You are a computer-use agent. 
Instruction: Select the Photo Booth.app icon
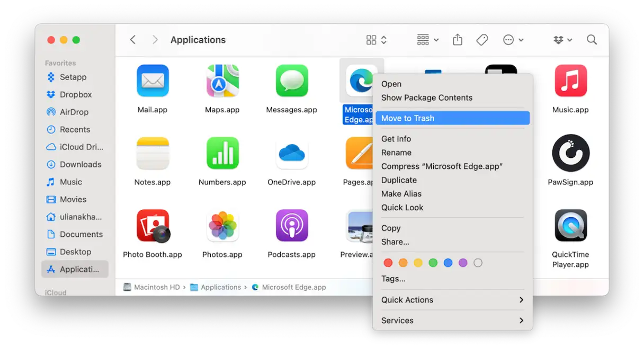click(153, 226)
